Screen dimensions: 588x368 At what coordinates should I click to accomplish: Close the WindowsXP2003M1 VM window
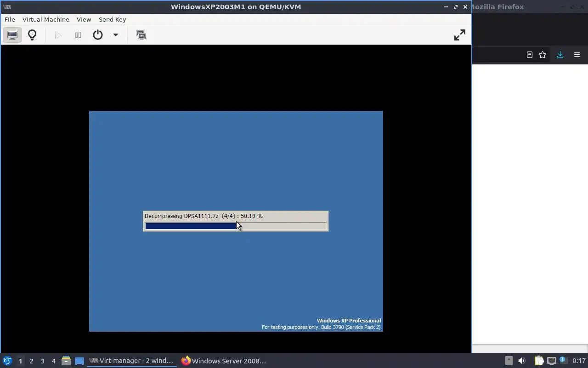[465, 7]
